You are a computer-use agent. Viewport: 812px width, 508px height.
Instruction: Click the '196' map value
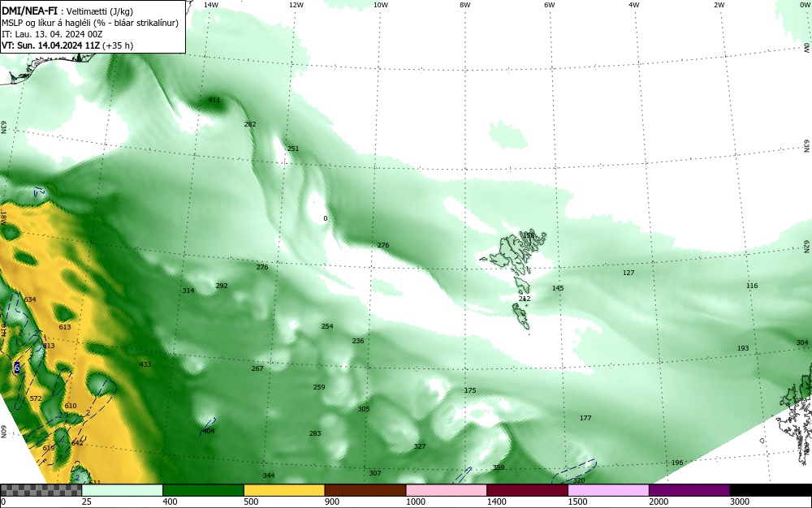677,463
